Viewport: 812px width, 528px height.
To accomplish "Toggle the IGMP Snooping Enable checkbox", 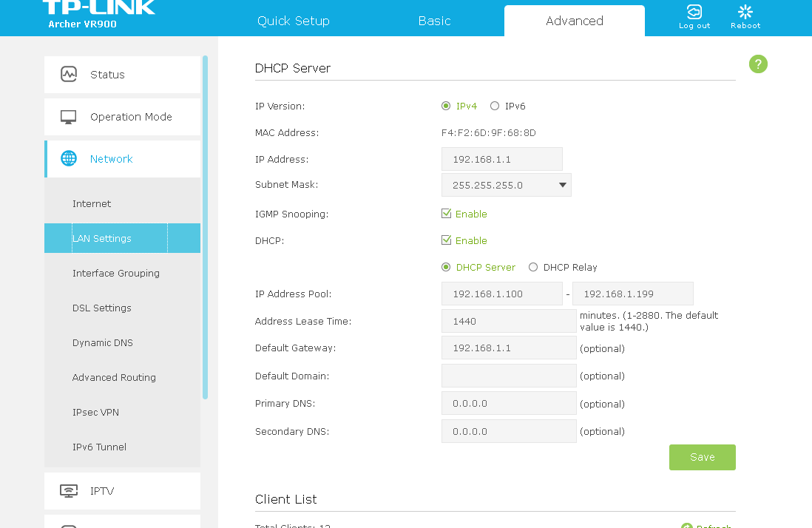I will pos(446,213).
